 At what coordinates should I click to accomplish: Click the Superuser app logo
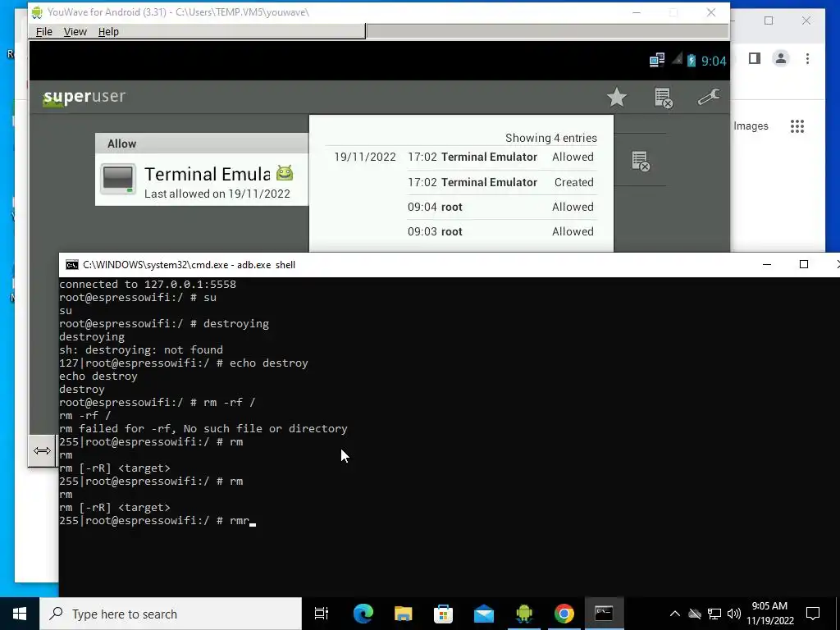pyautogui.click(x=84, y=97)
